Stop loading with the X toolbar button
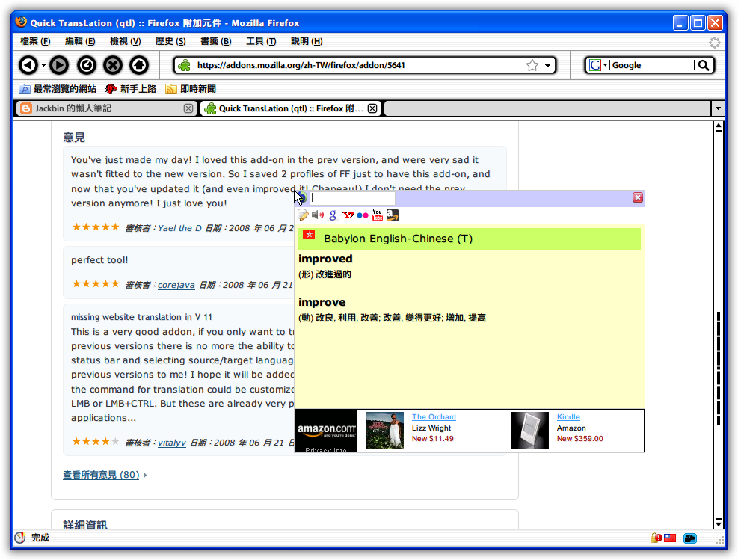Screen dimensions: 738x560 (113, 65)
